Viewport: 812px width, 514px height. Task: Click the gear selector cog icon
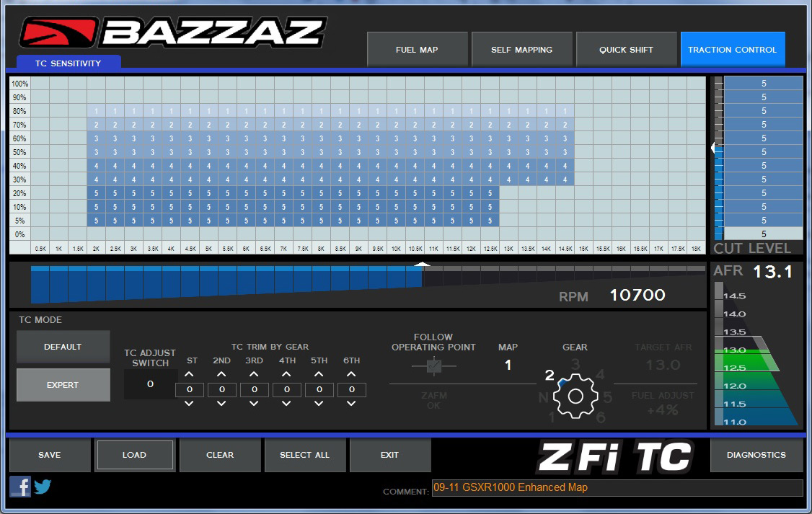[x=575, y=396]
